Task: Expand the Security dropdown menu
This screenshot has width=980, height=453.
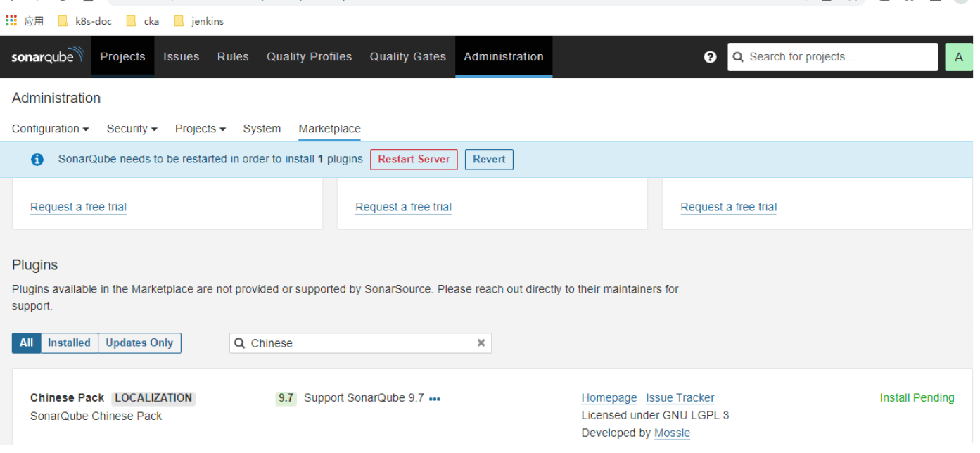Action: click(x=132, y=129)
